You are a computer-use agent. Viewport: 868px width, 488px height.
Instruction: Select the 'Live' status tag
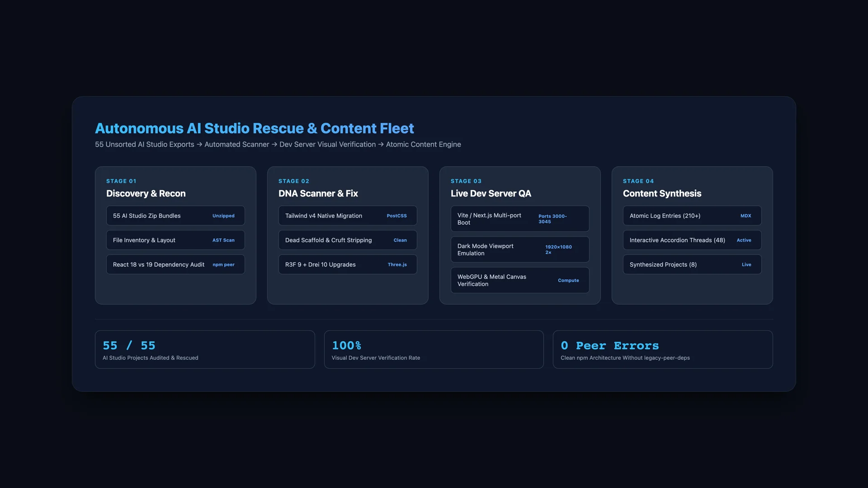click(746, 265)
